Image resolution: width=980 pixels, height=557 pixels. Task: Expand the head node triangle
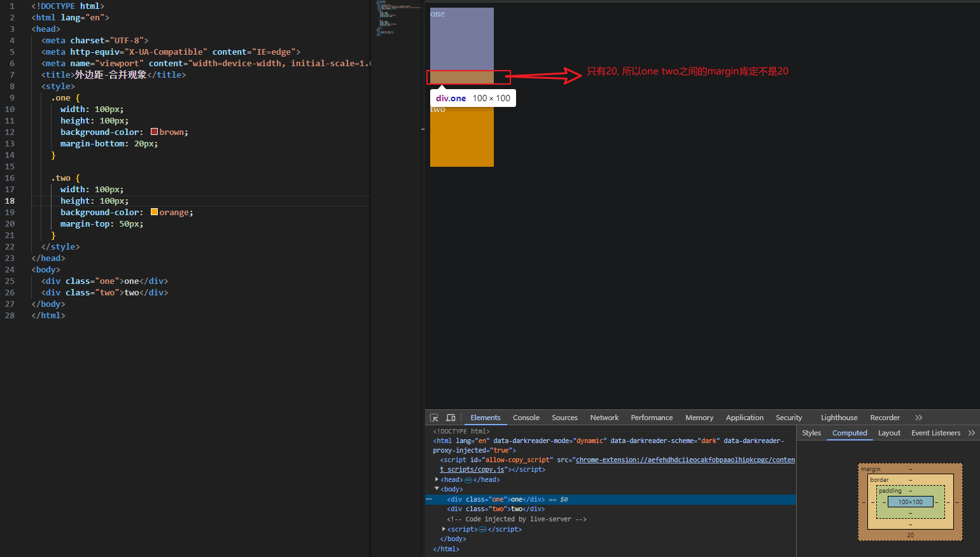437,479
